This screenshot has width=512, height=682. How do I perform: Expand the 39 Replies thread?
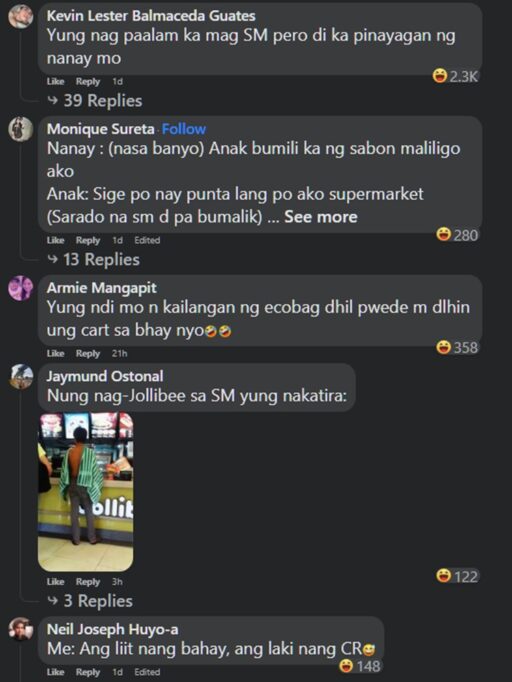pyautogui.click(x=94, y=101)
